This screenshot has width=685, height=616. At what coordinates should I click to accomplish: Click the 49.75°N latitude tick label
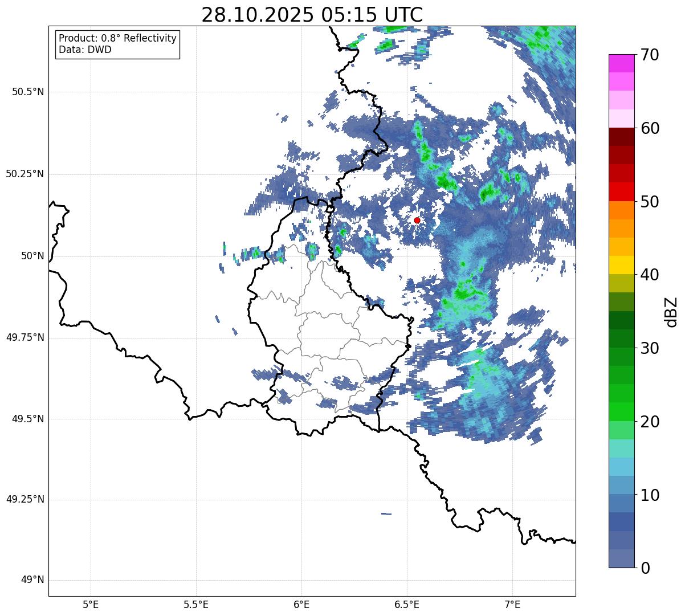(x=25, y=337)
